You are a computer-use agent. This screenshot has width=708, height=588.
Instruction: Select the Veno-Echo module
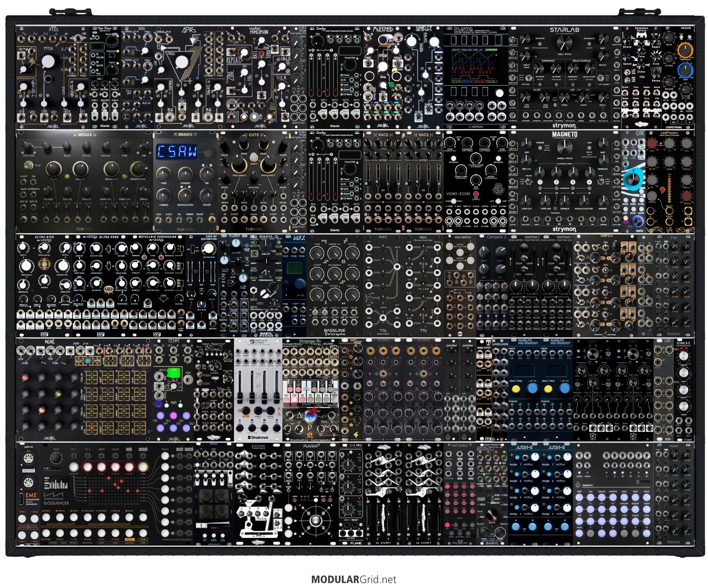click(x=476, y=182)
